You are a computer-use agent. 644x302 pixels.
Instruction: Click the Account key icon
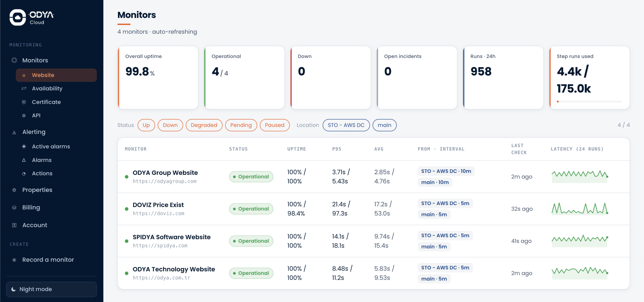(x=14, y=225)
